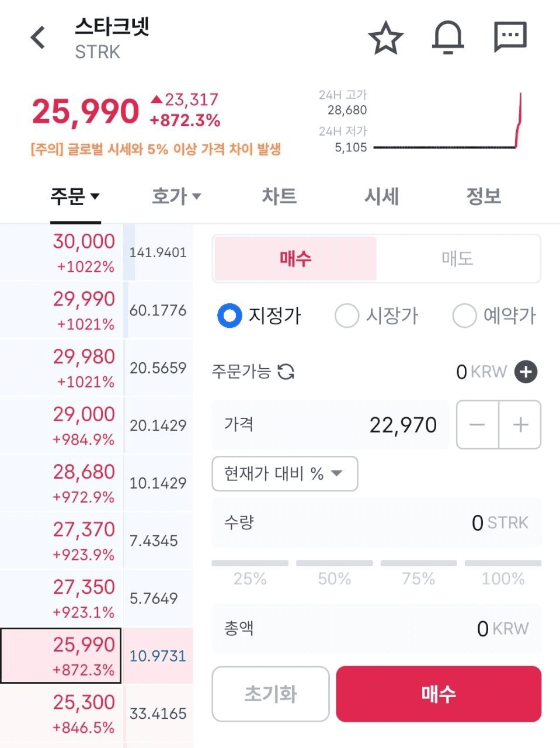This screenshot has width=560, height=748.
Task: Switch to the 차트 tab
Action: pyautogui.click(x=279, y=196)
